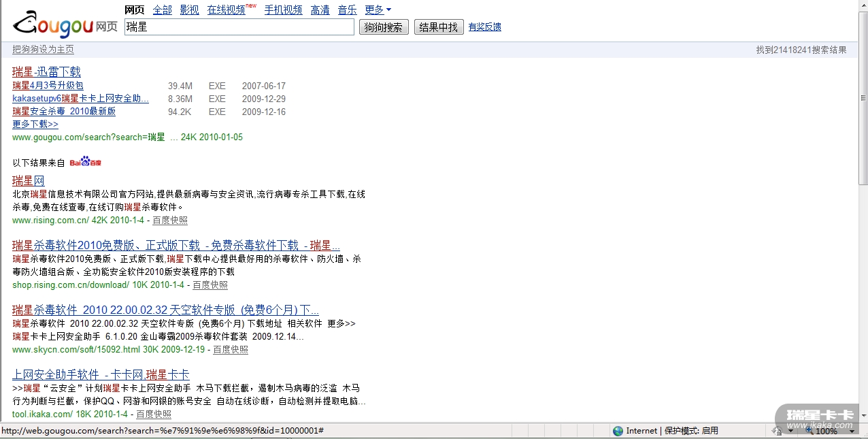Expand the 更多 menu

pyautogui.click(x=378, y=10)
